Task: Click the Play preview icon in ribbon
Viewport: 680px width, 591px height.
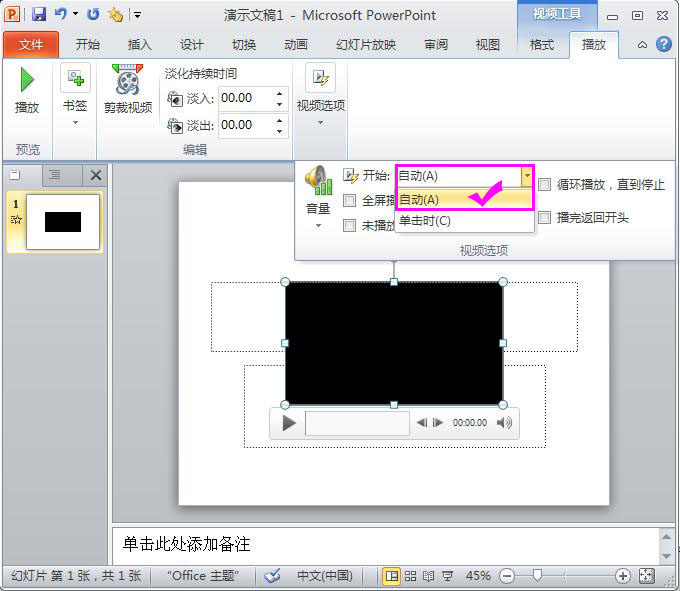Action: click(27, 82)
